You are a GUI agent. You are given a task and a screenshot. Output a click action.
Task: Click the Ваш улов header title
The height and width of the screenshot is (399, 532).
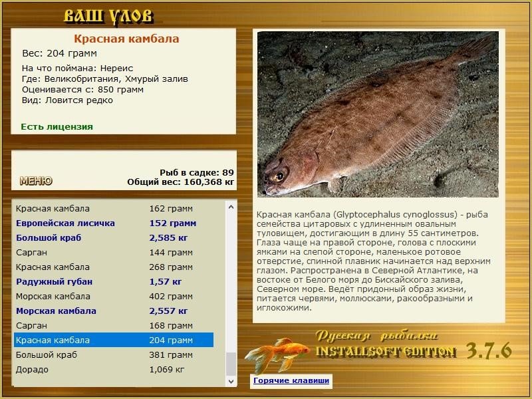click(109, 16)
